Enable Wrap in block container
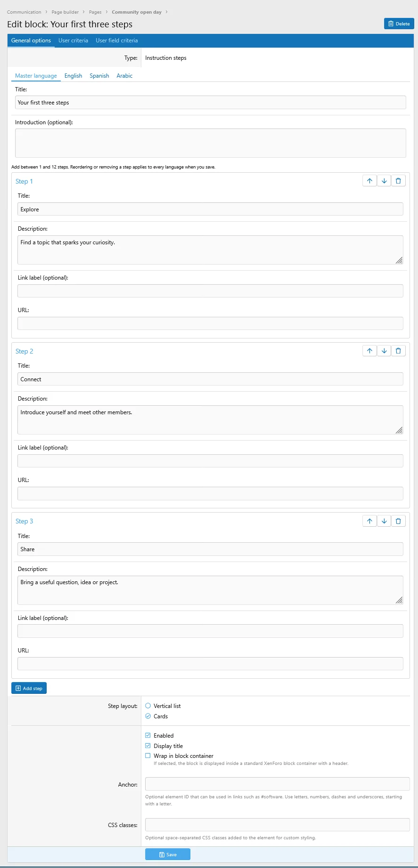The width and height of the screenshot is (418, 868). (x=148, y=755)
